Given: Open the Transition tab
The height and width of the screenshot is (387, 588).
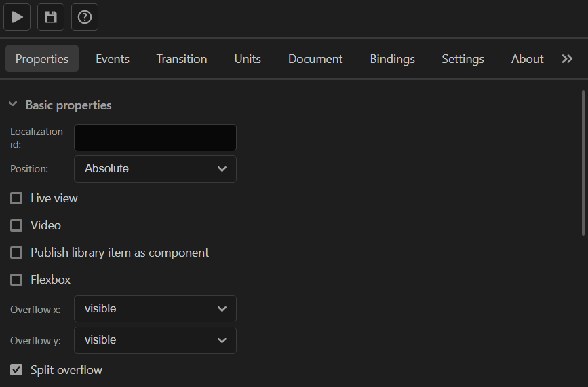Looking at the screenshot, I should (182, 59).
